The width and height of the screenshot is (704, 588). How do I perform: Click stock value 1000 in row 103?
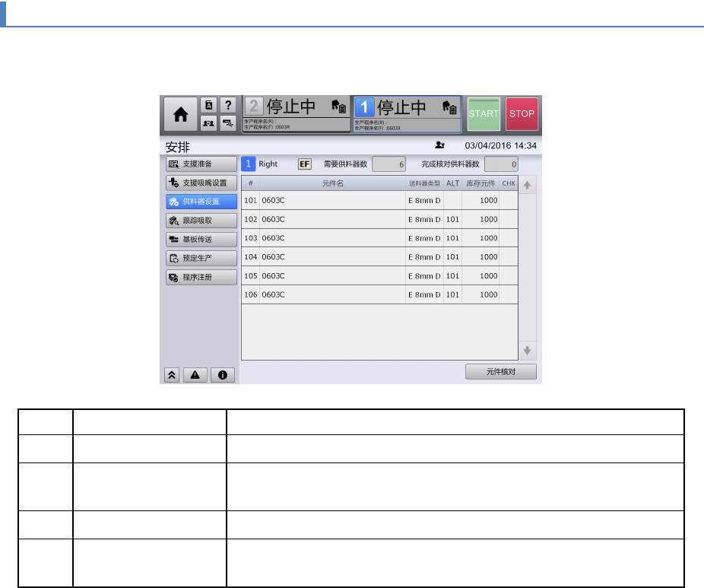pyautogui.click(x=489, y=238)
